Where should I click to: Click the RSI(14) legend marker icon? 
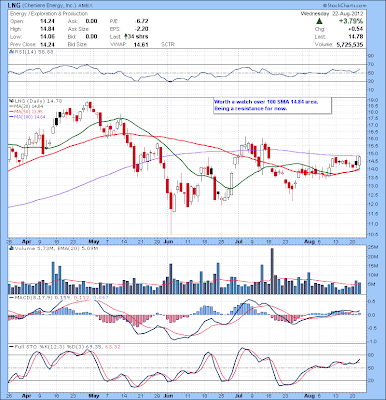10,52
